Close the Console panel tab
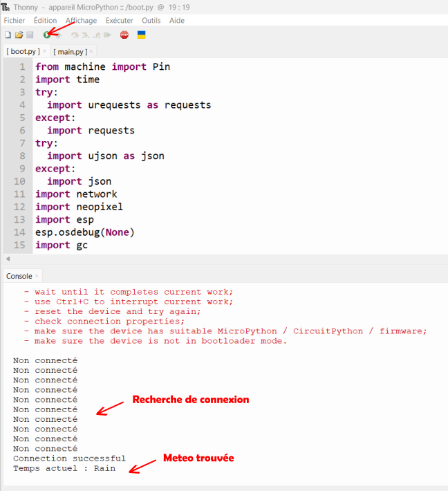Screen dimensions: 448x491 37,276
